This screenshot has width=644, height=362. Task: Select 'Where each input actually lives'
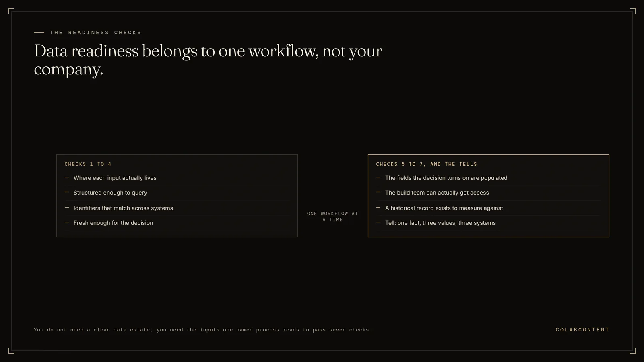click(115, 178)
